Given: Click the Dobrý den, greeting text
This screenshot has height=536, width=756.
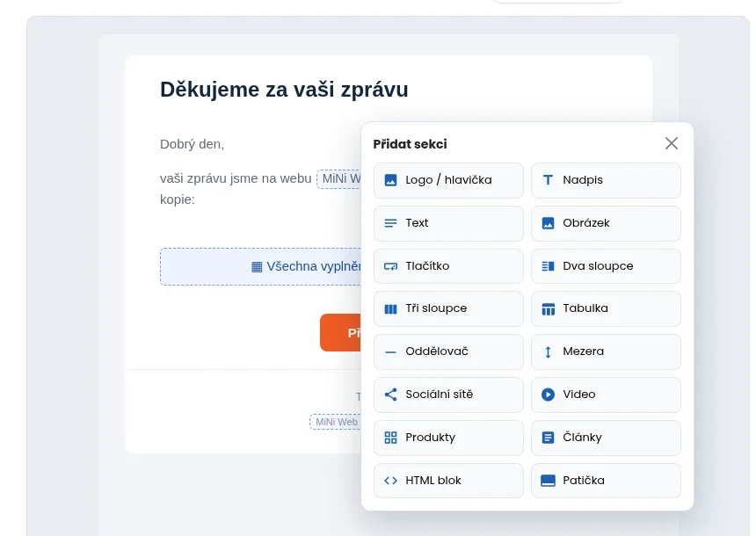Looking at the screenshot, I should point(192,144).
